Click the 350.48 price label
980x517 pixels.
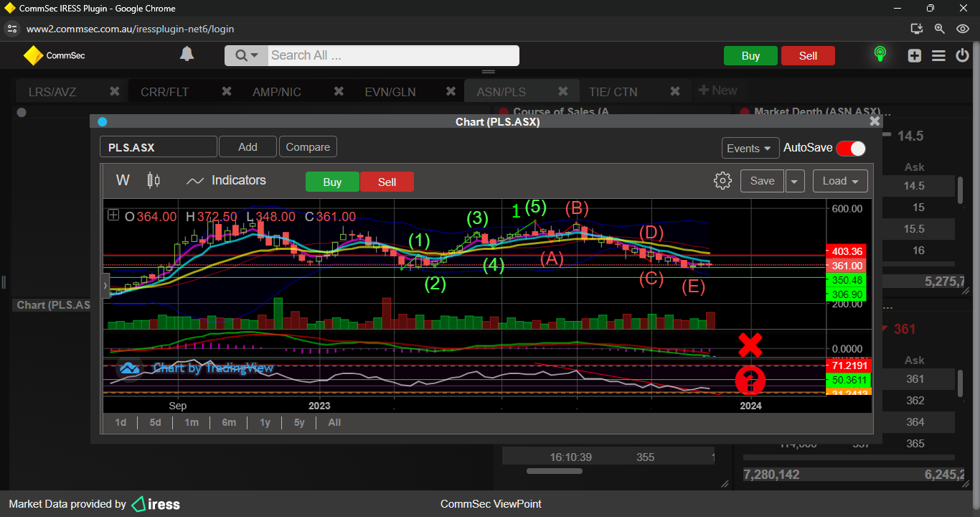[847, 280]
